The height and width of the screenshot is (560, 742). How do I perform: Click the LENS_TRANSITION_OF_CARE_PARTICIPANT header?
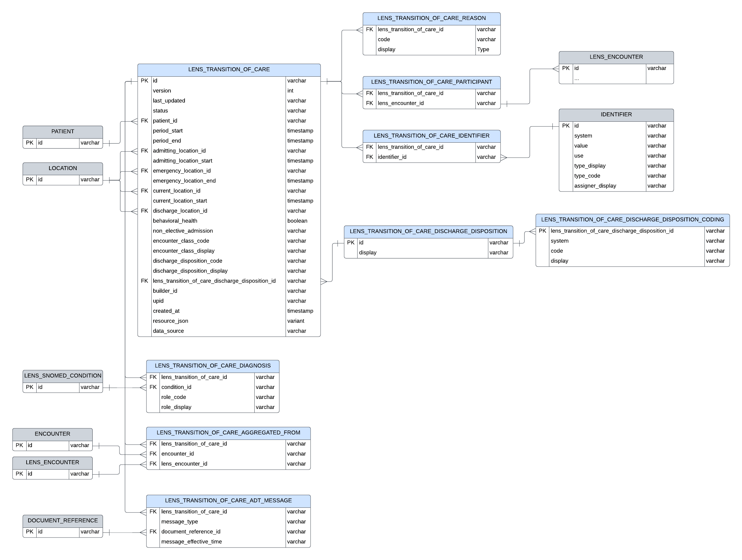(431, 82)
